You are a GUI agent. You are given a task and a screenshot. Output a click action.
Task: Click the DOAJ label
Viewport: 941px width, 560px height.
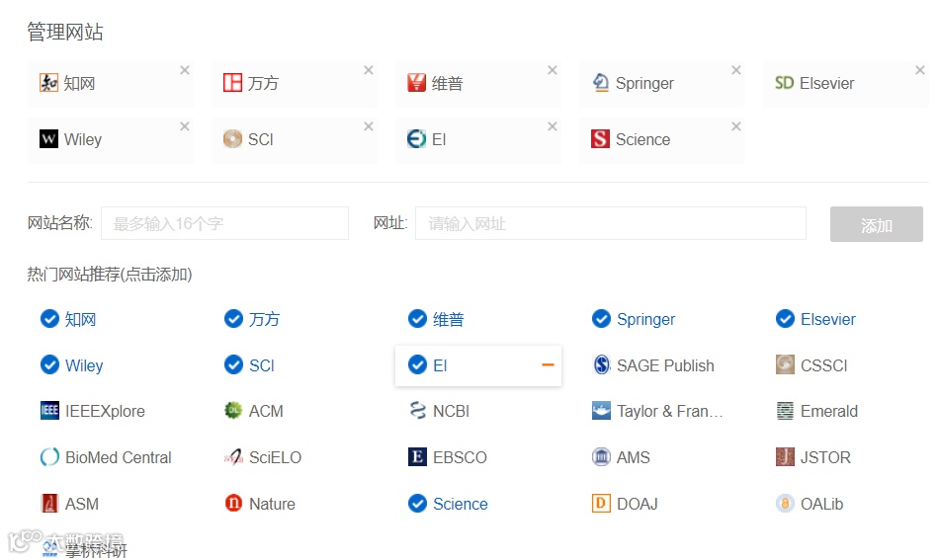pos(638,504)
